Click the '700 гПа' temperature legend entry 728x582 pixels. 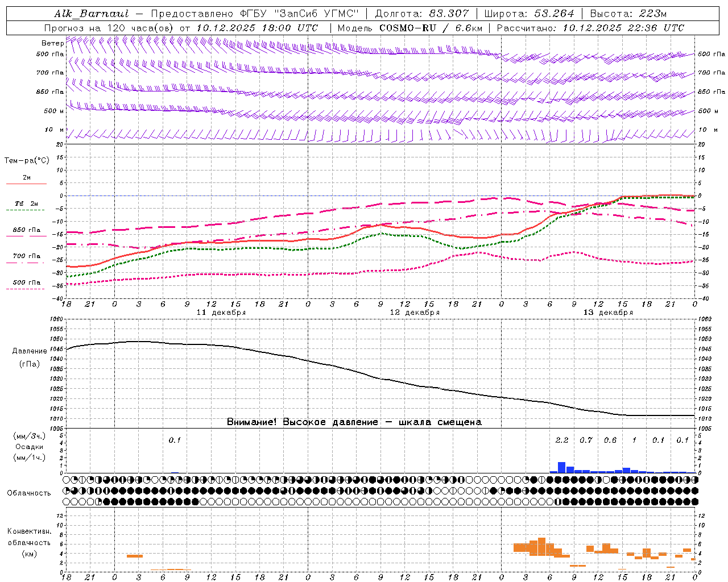[27, 256]
